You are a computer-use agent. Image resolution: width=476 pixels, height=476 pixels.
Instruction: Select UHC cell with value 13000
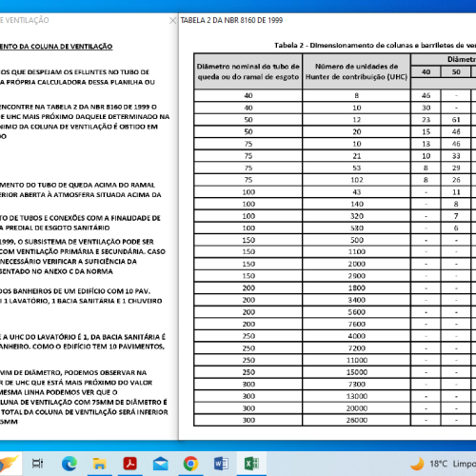[x=356, y=396]
